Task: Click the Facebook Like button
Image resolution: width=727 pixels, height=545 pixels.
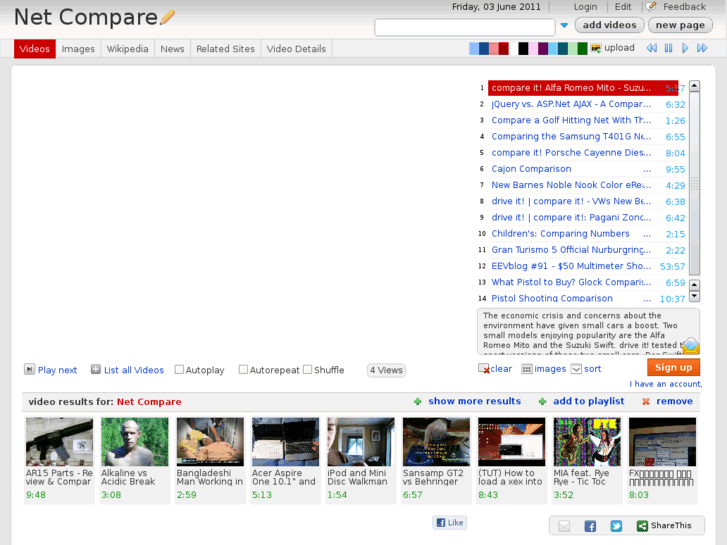Action: pyautogui.click(x=450, y=522)
